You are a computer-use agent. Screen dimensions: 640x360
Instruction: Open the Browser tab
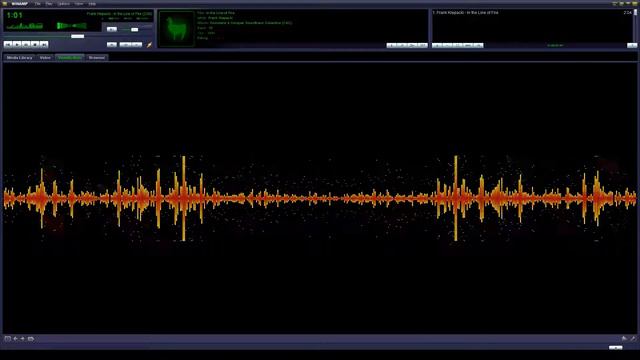97,58
